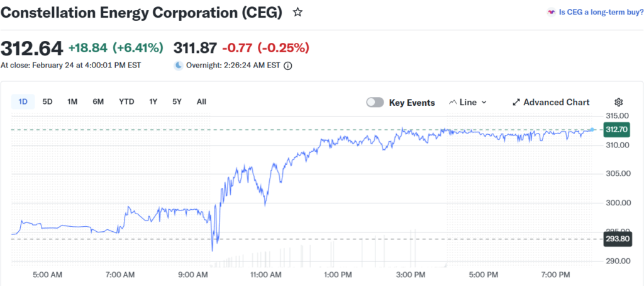This screenshot has height=286, width=644.
Task: Show All available price history
Action: [x=201, y=101]
